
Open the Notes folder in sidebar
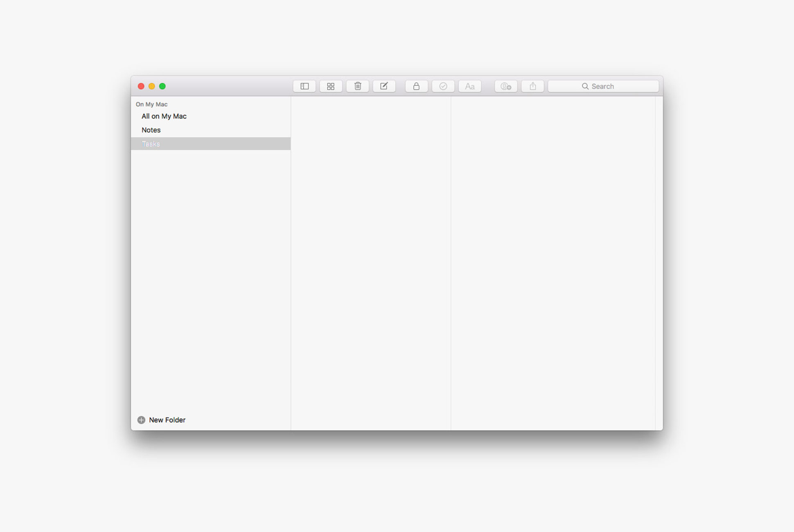(151, 130)
